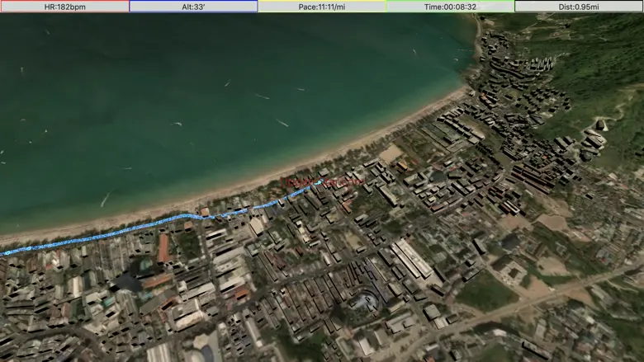Click the red label on the map

tap(322, 181)
